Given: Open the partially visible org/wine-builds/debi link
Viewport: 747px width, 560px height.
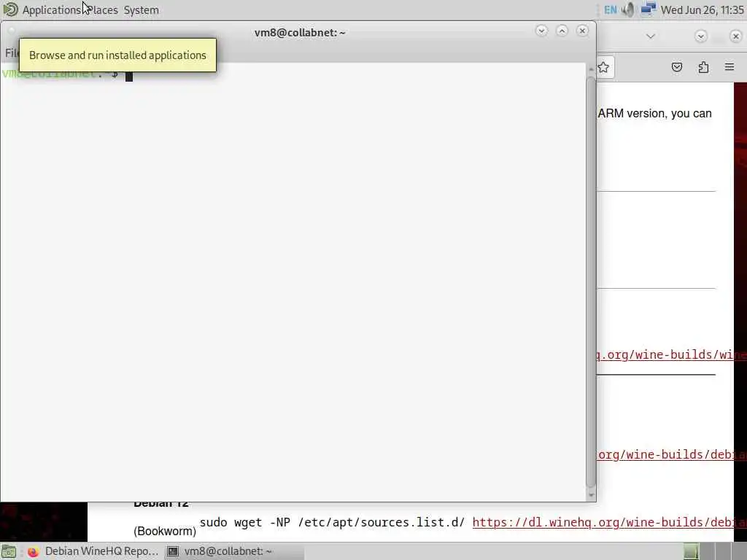Looking at the screenshot, I should pos(672,455).
